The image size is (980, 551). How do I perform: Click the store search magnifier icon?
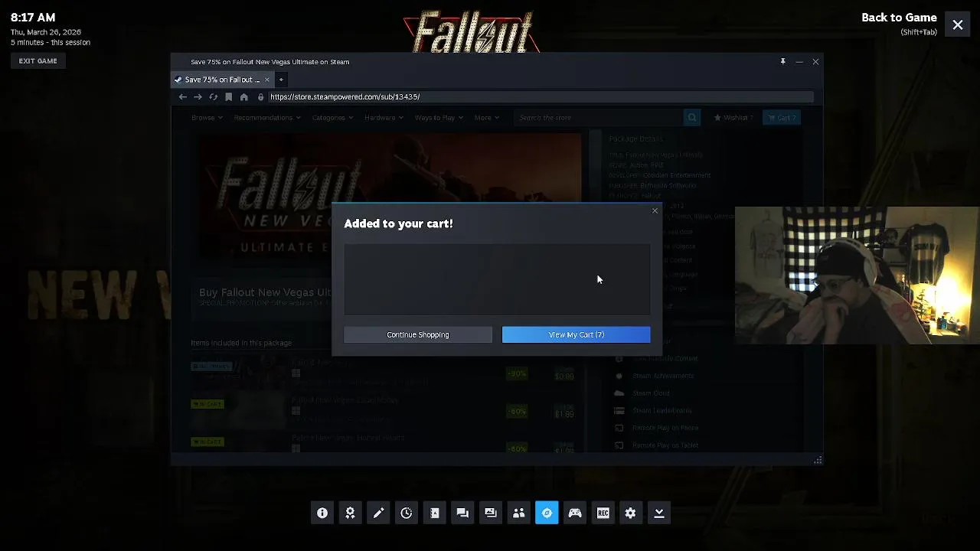[692, 118]
